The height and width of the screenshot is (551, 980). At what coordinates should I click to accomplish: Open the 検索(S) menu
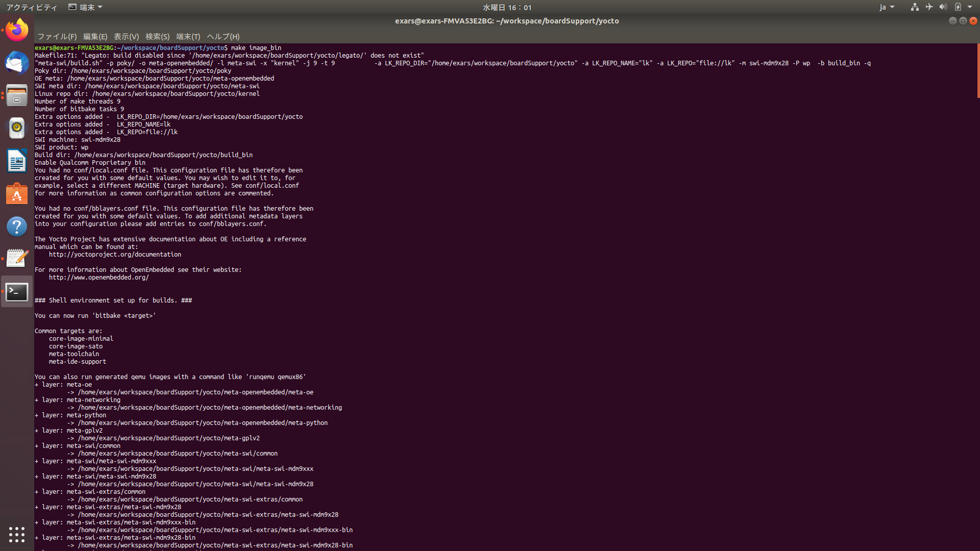coord(157,37)
